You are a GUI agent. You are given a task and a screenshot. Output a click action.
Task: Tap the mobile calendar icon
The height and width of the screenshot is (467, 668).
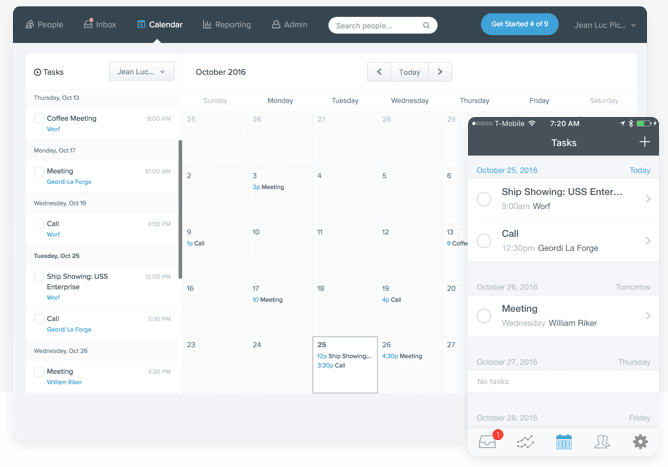pos(563,441)
